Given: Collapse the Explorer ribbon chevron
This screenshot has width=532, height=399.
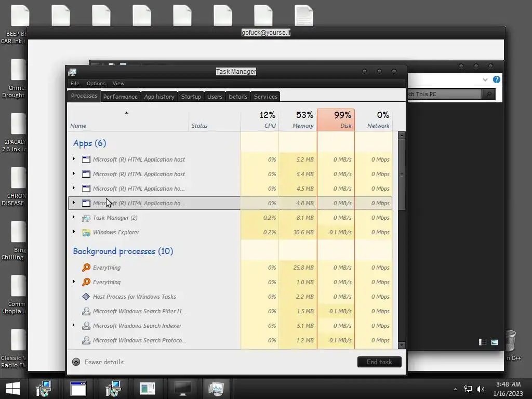Looking at the screenshot, I should tap(485, 79).
